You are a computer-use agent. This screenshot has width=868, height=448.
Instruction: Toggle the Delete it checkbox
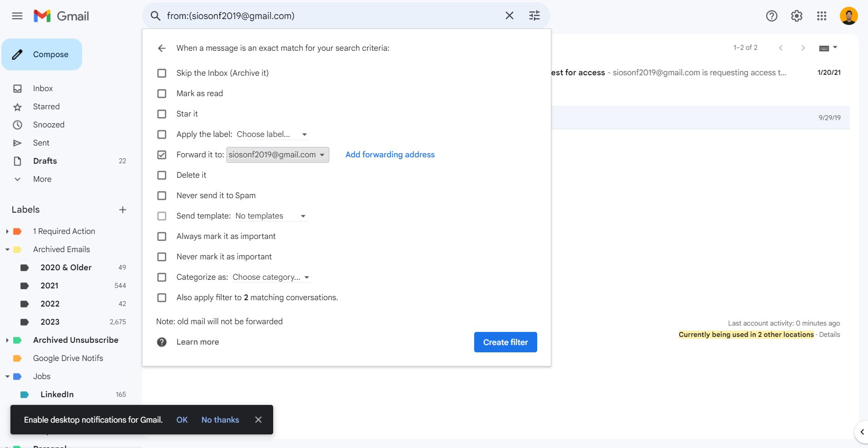coord(162,175)
